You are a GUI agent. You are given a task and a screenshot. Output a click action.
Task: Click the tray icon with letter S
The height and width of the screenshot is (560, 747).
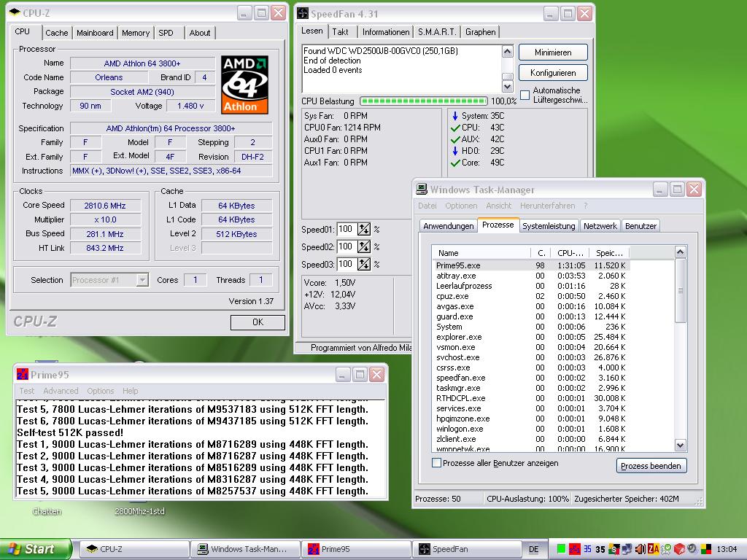[x=614, y=549]
